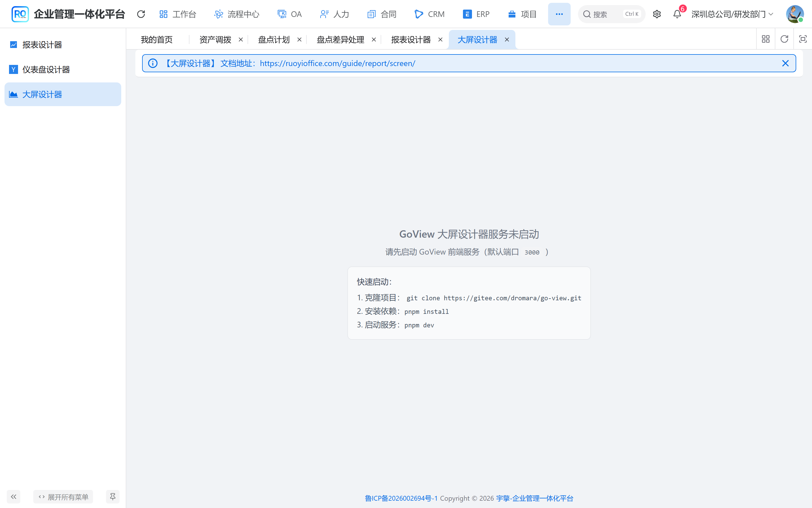This screenshot has height=508, width=812.
Task: Open the 项目 module
Action: click(522, 14)
